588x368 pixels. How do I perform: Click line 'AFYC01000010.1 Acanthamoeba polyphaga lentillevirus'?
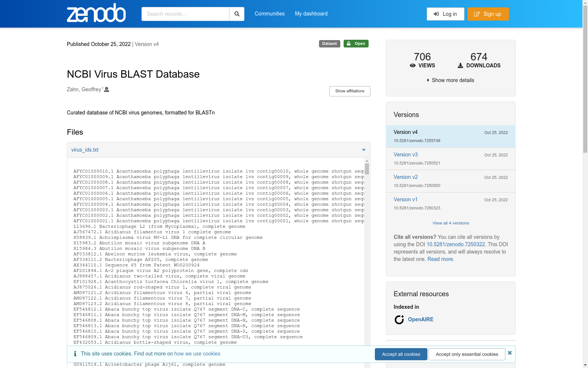[x=219, y=171]
